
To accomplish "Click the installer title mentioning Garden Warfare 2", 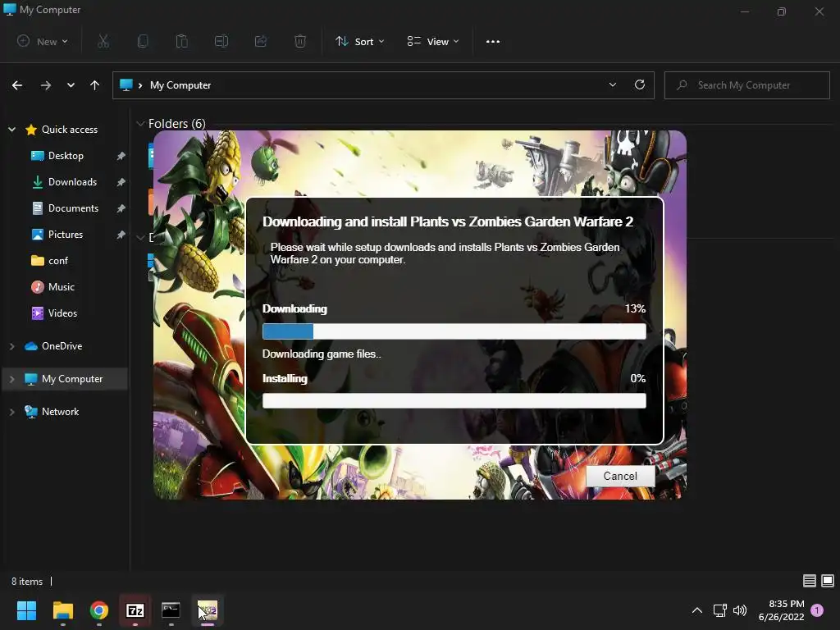I will click(x=448, y=221).
